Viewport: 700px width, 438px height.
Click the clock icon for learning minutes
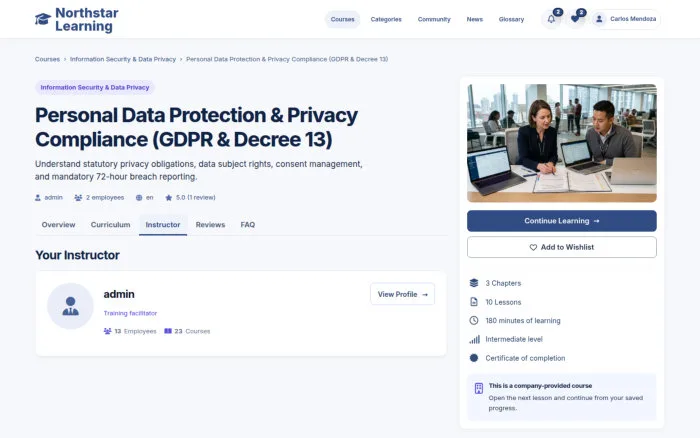(x=474, y=321)
